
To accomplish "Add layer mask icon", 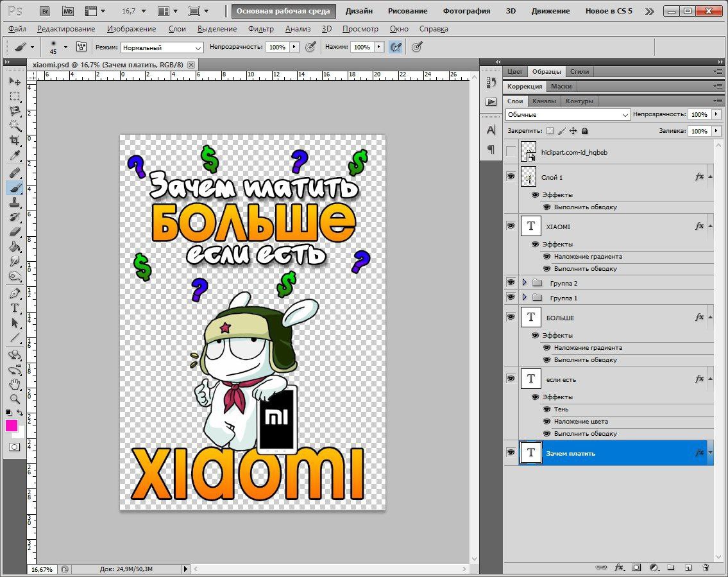I will tap(636, 567).
